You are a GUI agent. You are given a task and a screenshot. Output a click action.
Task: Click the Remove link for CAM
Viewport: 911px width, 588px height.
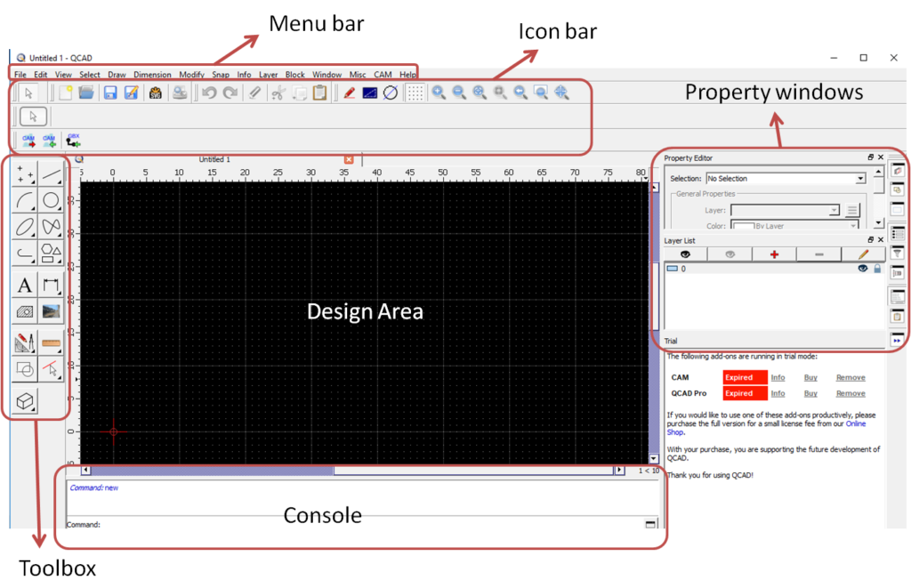851,377
